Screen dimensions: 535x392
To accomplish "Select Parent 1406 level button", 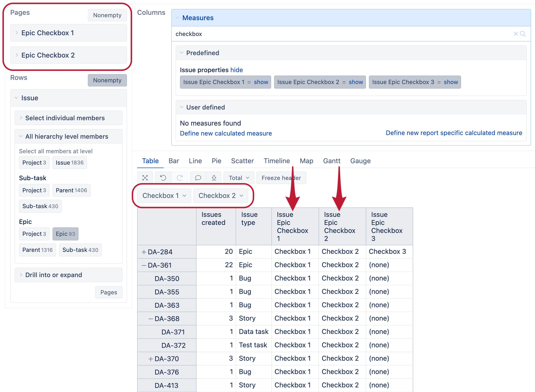I will tap(71, 190).
